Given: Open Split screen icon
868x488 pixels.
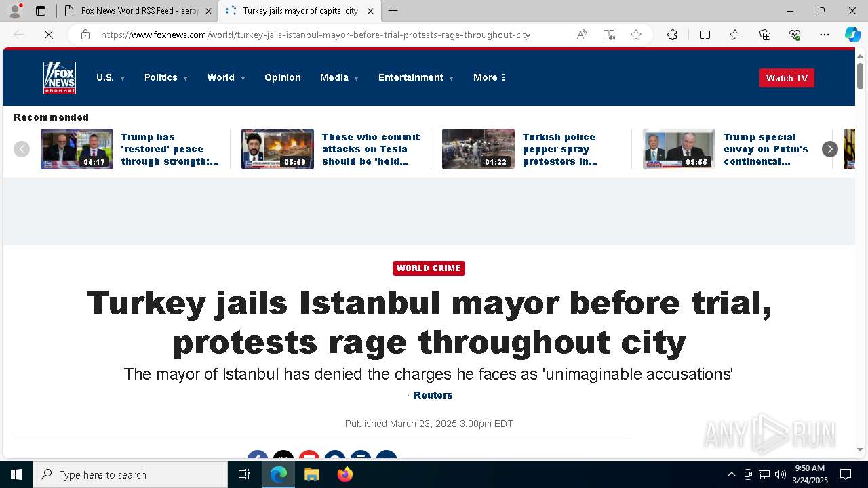Looking at the screenshot, I should click(x=705, y=35).
